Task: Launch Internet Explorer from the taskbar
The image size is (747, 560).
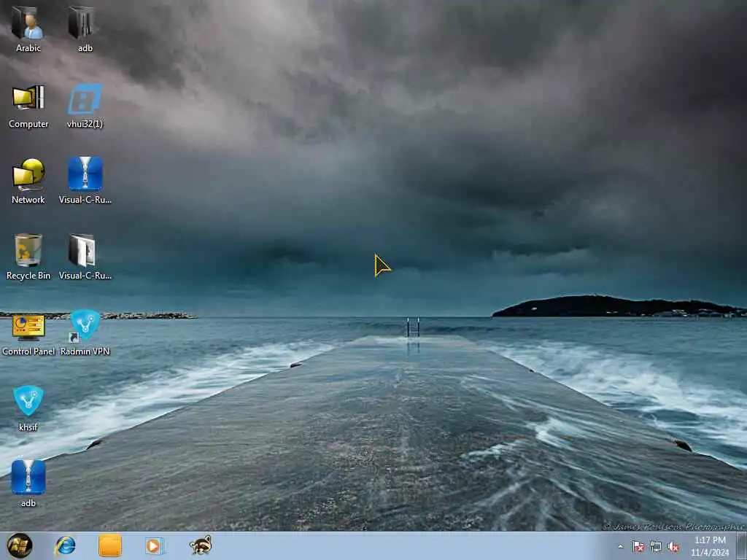Action: pyautogui.click(x=65, y=545)
